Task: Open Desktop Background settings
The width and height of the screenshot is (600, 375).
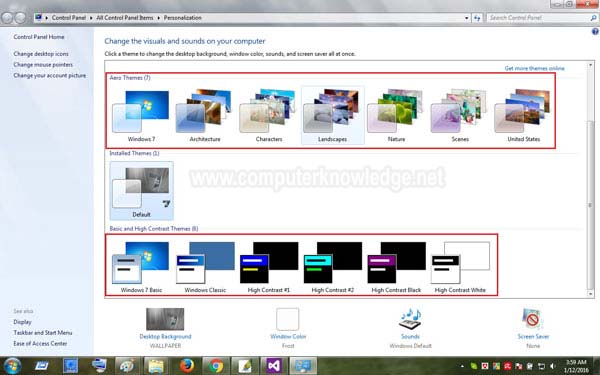Action: coord(165,319)
